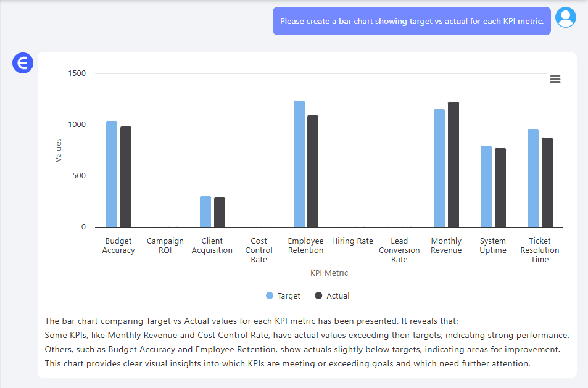The width and height of the screenshot is (588, 388).
Task: Click the Lead Conversion Rate axis label
Action: click(x=399, y=250)
